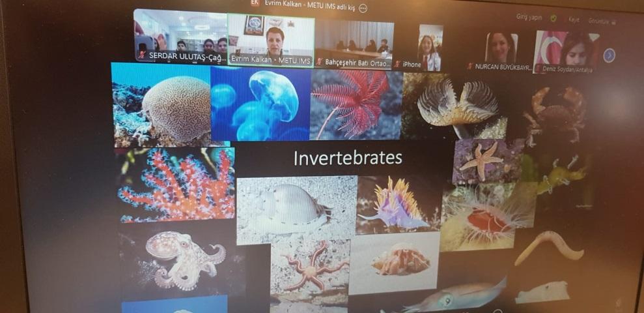Click the 'Kayıt' recording indicator

click(574, 20)
